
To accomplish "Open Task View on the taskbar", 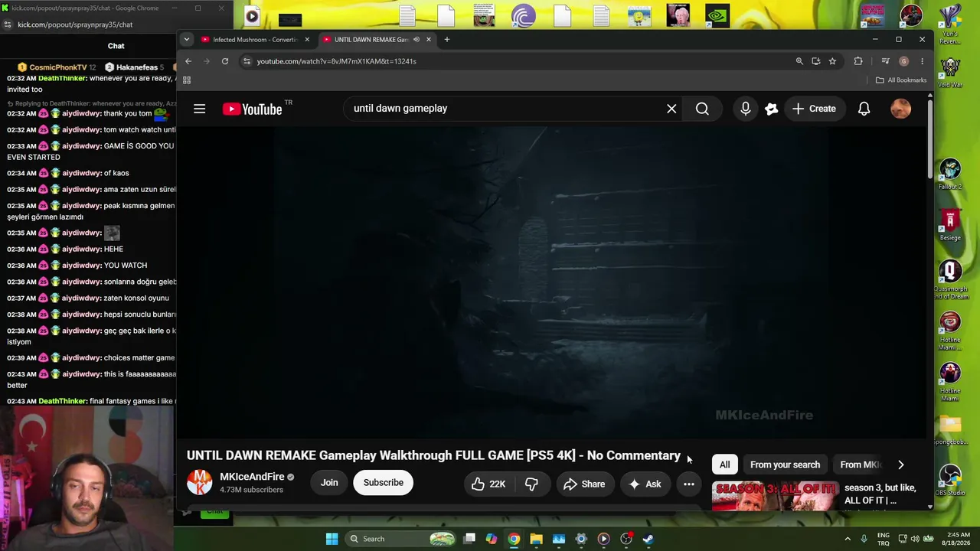I will (469, 539).
